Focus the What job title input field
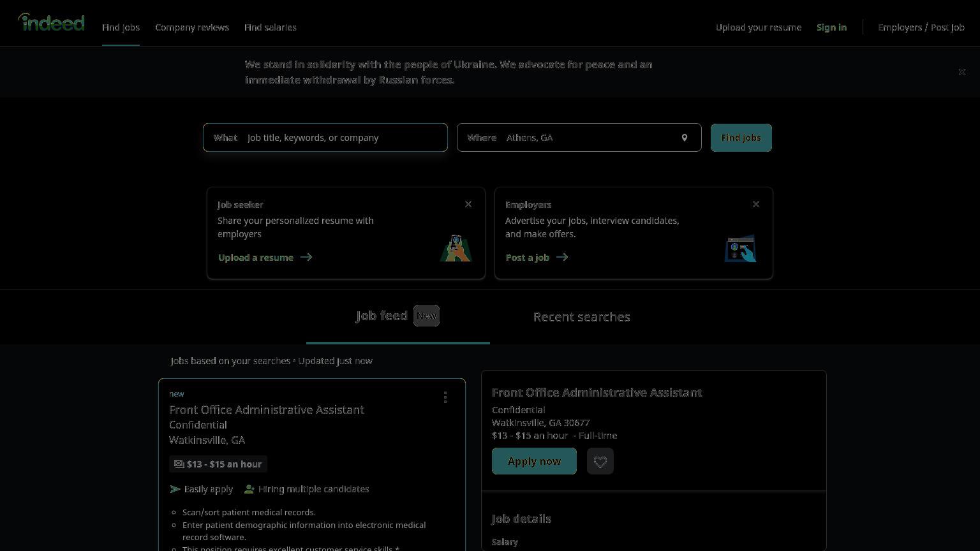Image resolution: width=980 pixels, height=551 pixels. pos(325,138)
